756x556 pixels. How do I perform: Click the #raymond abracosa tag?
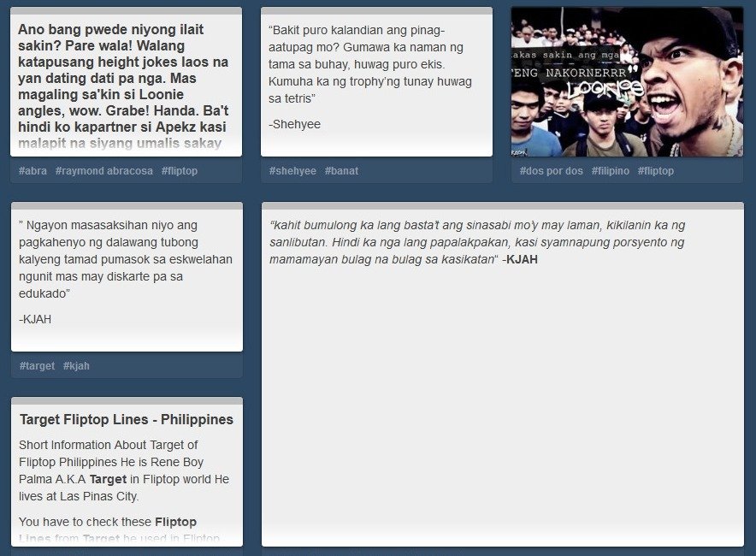tap(104, 171)
